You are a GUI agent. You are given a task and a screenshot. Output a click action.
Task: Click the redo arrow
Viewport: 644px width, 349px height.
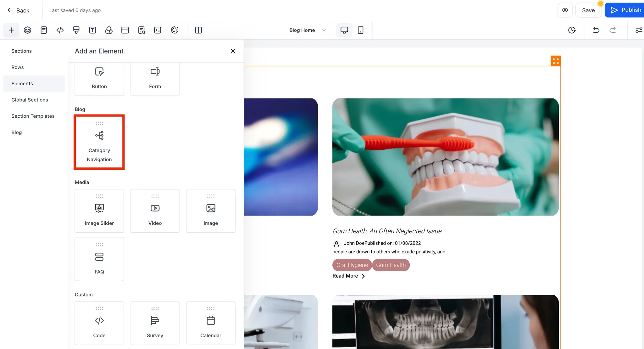coord(613,30)
